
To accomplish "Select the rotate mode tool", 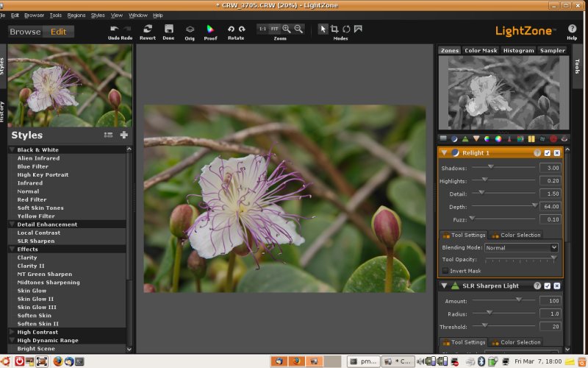I will point(346,29).
